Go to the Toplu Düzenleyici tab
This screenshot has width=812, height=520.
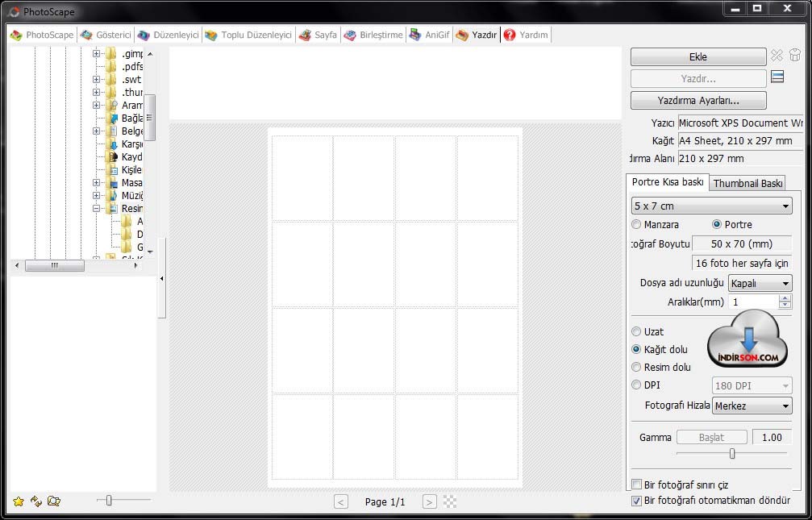(x=248, y=35)
